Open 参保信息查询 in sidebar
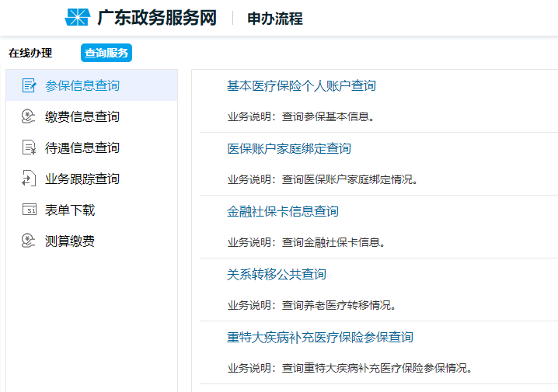The height and width of the screenshot is (392, 558). 92,85
